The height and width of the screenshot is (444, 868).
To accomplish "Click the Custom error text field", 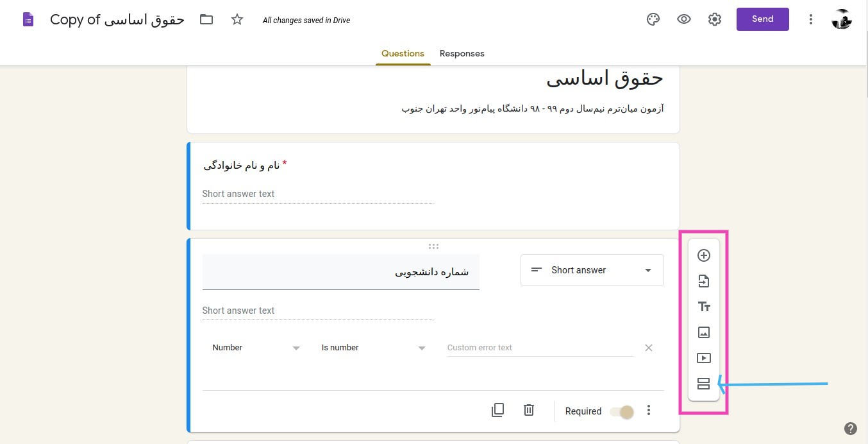I will (x=540, y=348).
